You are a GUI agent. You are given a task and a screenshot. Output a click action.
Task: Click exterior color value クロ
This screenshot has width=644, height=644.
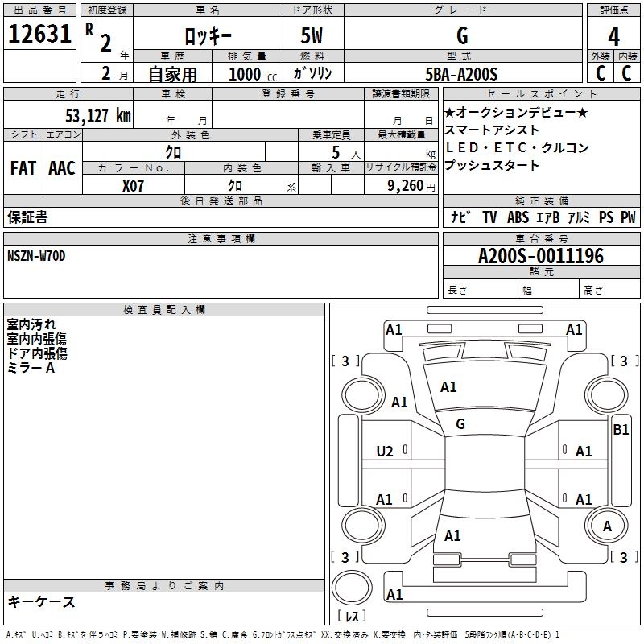pos(173,153)
